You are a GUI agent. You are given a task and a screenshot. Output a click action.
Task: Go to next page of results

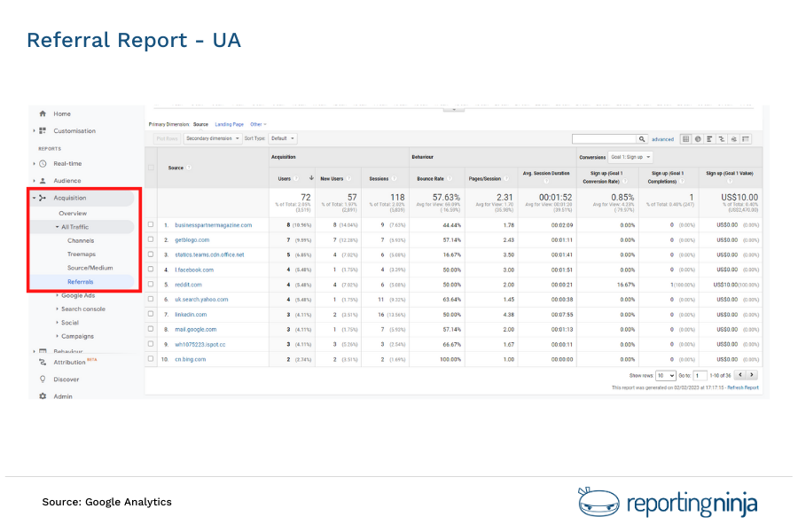[752, 375]
